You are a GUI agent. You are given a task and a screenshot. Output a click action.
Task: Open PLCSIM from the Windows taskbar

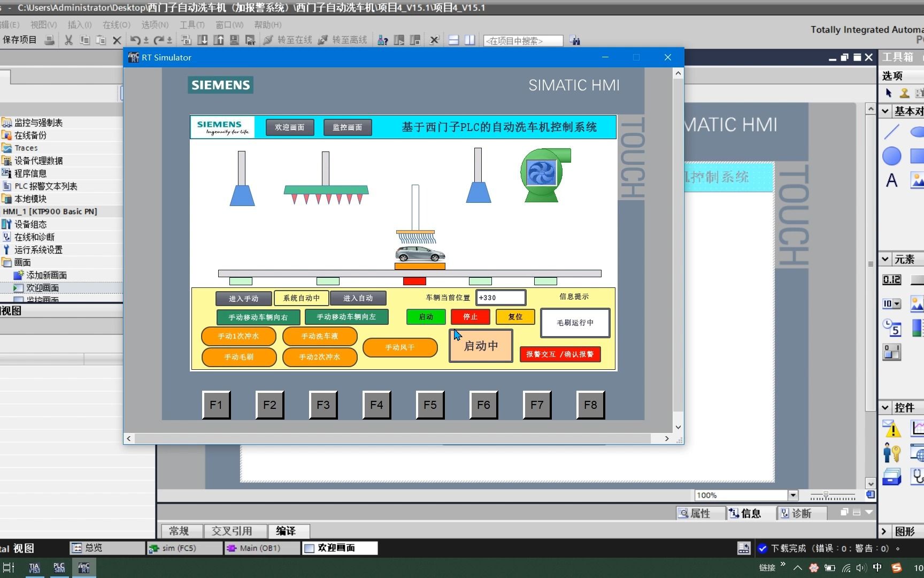coord(59,568)
